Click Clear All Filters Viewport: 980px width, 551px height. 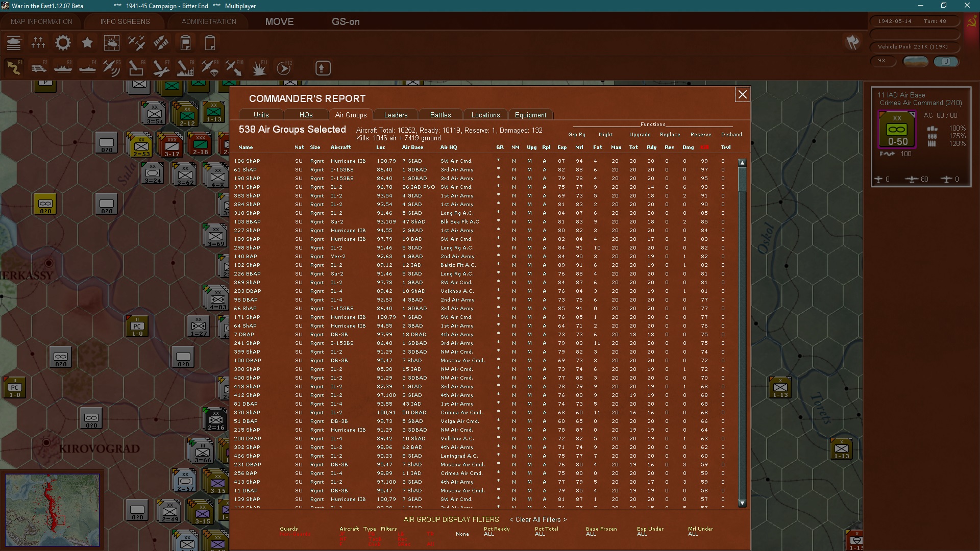[x=538, y=520]
